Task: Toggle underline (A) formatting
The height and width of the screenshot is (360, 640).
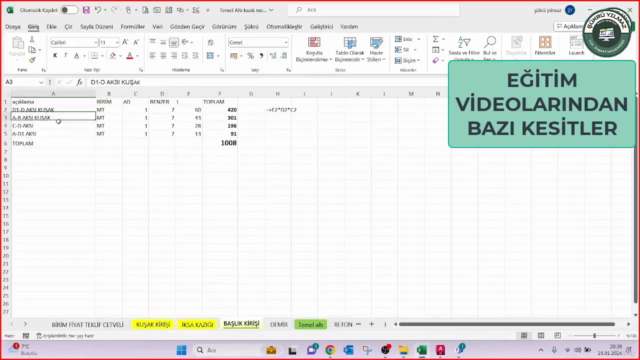Action: tap(76, 56)
